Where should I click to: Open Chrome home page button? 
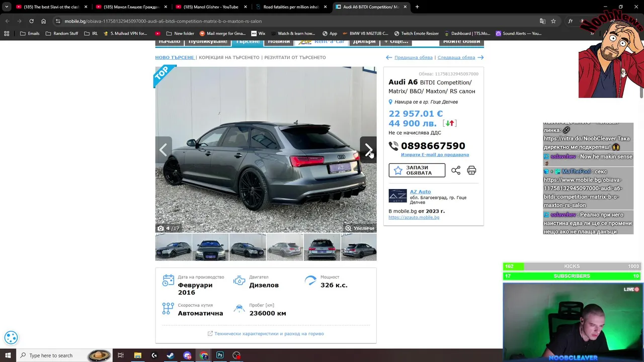pyautogui.click(x=43, y=21)
